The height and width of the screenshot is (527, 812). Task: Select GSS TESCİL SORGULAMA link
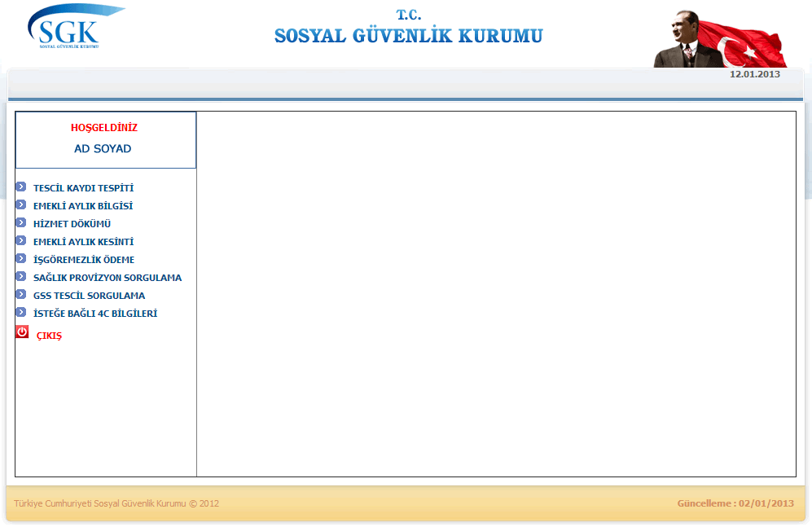[x=89, y=296]
